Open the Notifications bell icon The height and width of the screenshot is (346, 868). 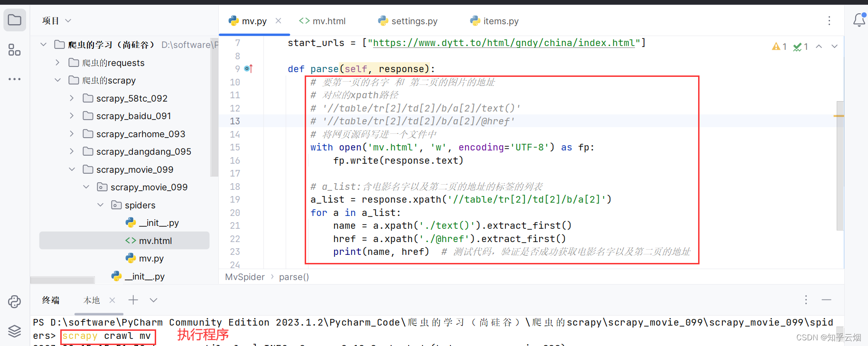point(859,20)
